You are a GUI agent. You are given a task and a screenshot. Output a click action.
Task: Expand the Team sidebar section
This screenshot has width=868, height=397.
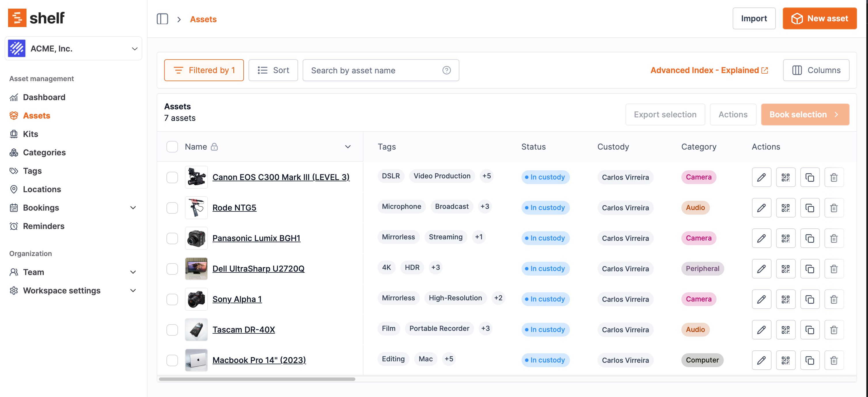133,272
